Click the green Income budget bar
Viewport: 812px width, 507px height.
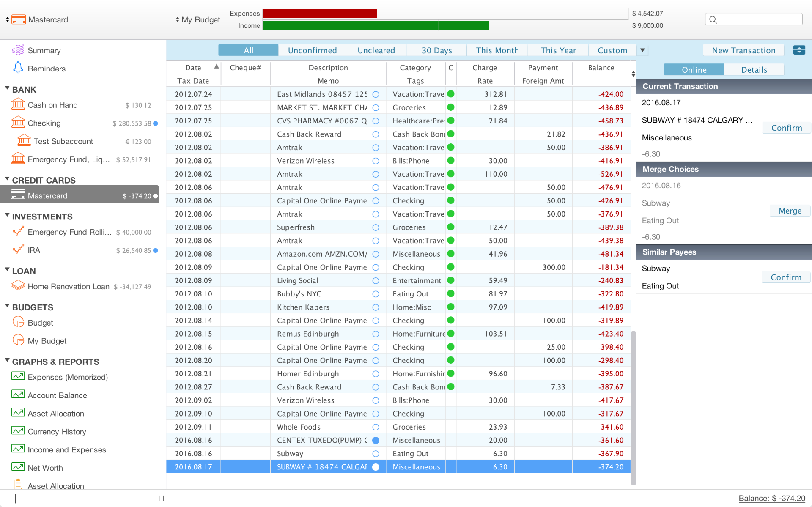click(x=376, y=26)
